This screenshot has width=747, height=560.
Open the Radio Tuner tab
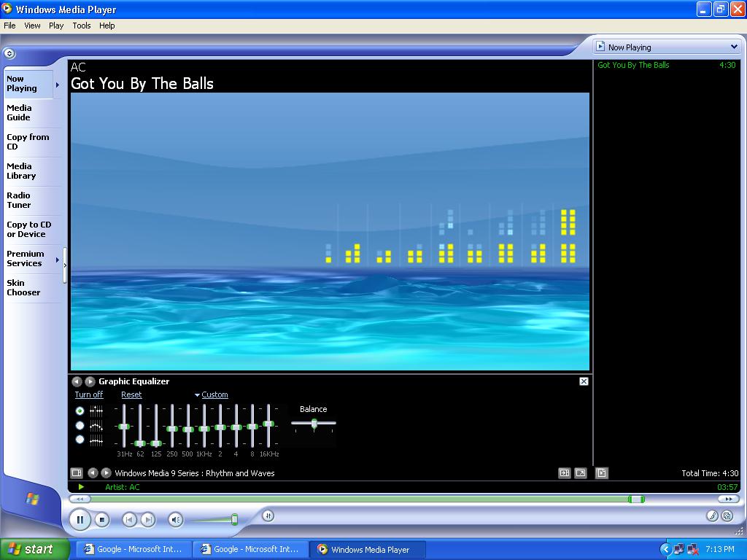pyautogui.click(x=28, y=200)
